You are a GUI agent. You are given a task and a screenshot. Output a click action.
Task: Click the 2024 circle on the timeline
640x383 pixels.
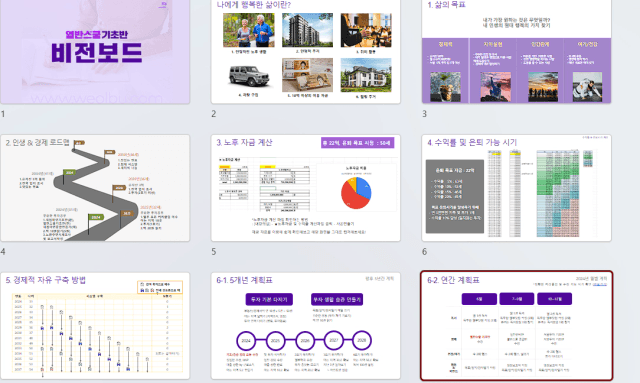[x=246, y=341]
